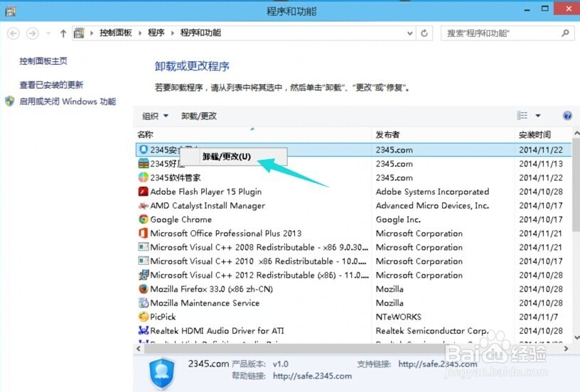Select the 2345软件管家 icon
The height and width of the screenshot is (392, 580).
click(144, 178)
